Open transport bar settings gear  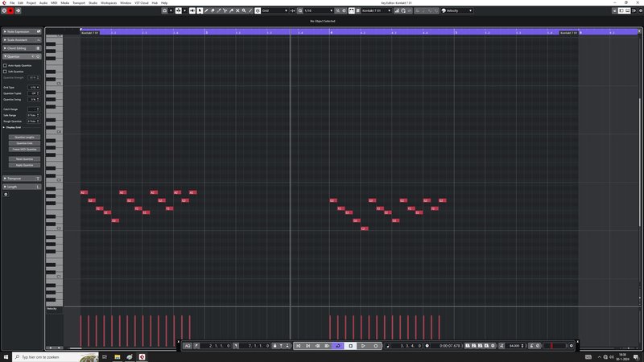572,346
